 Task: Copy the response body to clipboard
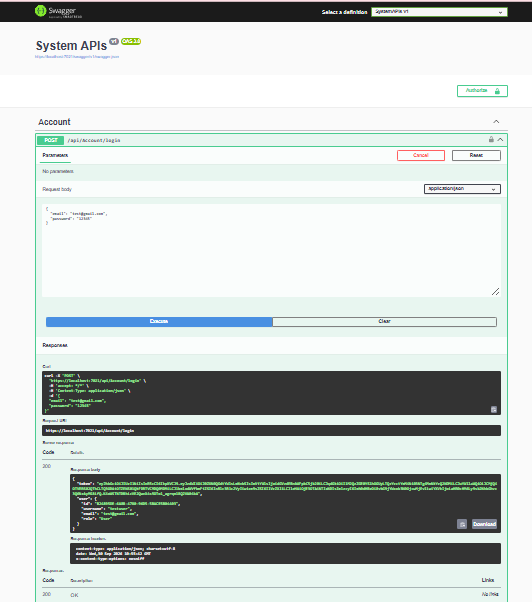click(x=462, y=524)
